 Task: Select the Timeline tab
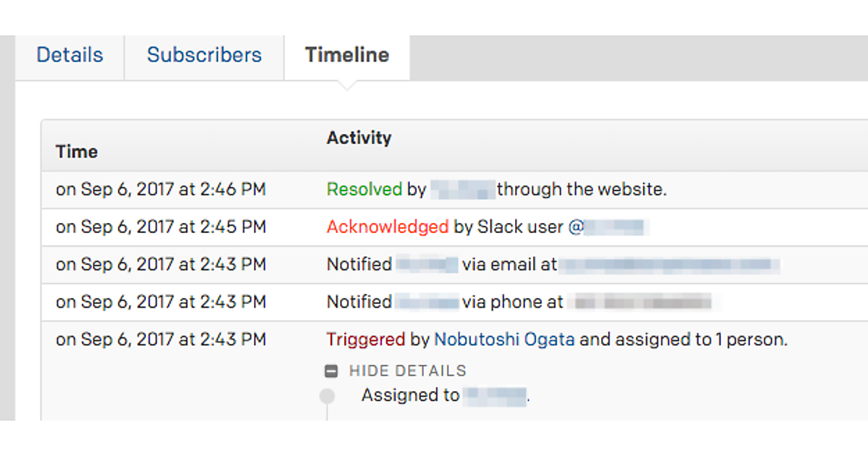point(347,55)
